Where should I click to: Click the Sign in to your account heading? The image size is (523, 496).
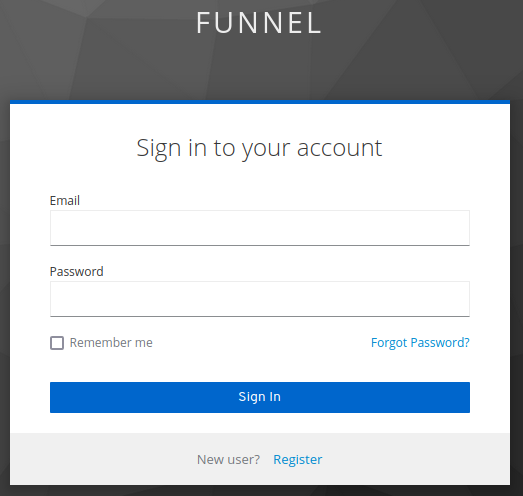point(259,148)
